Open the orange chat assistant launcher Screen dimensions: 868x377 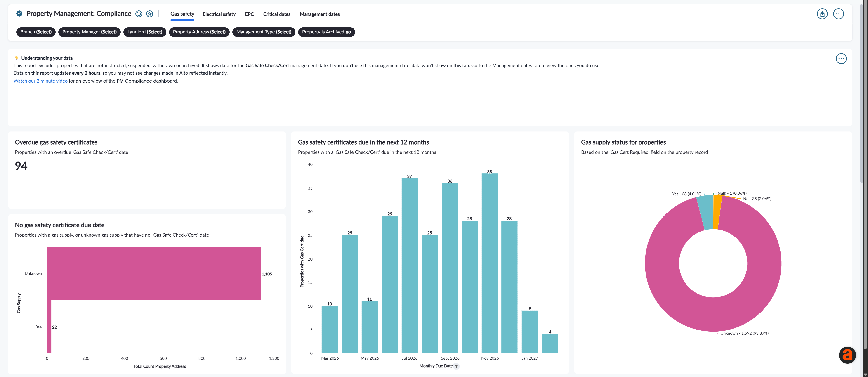tap(847, 355)
